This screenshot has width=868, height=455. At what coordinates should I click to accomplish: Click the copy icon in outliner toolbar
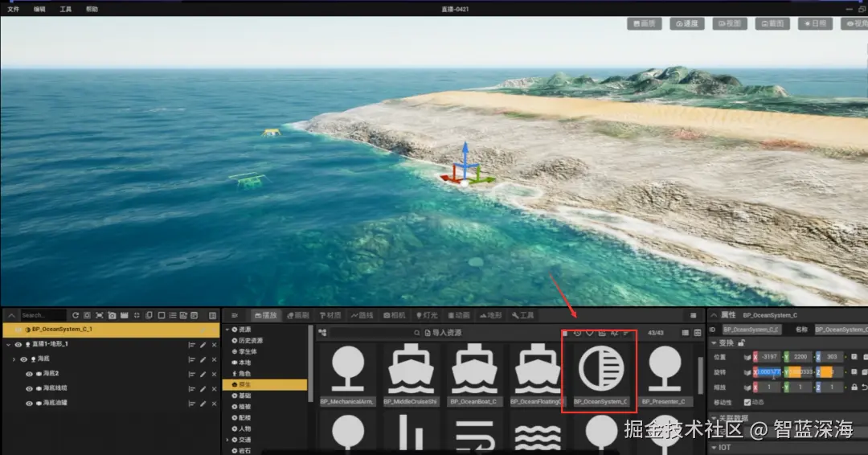click(149, 315)
